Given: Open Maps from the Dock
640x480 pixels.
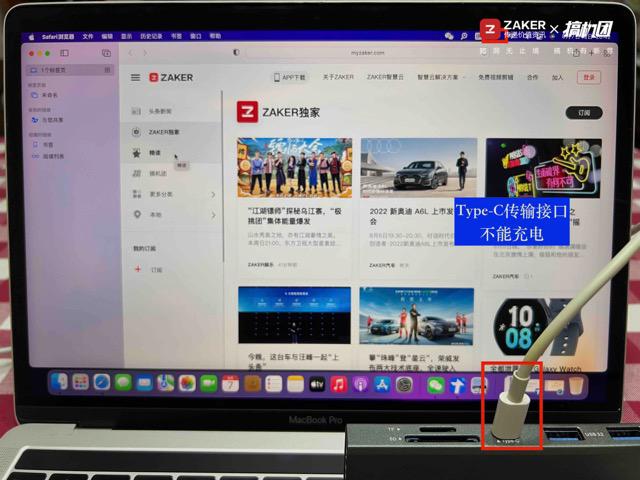Looking at the screenshot, I should tap(165, 383).
